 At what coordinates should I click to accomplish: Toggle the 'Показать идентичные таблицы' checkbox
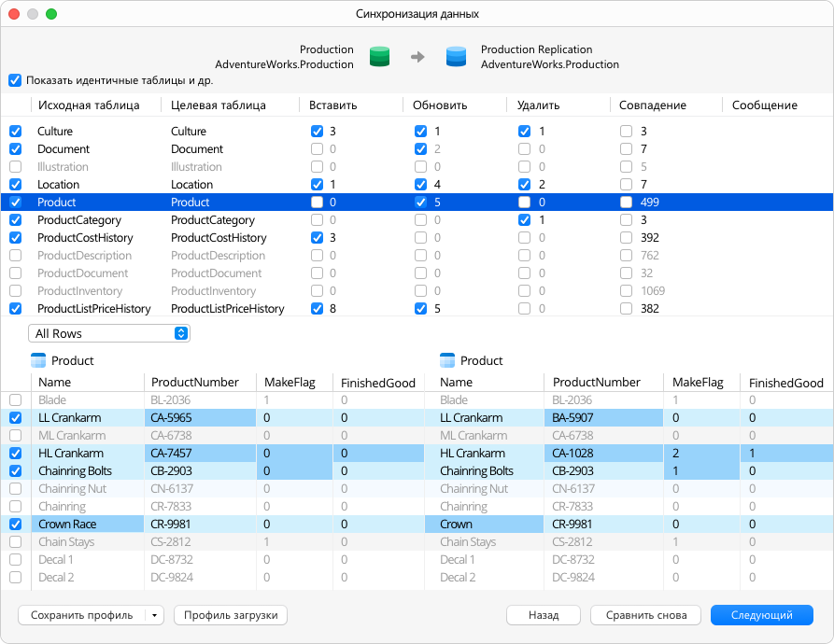point(15,81)
